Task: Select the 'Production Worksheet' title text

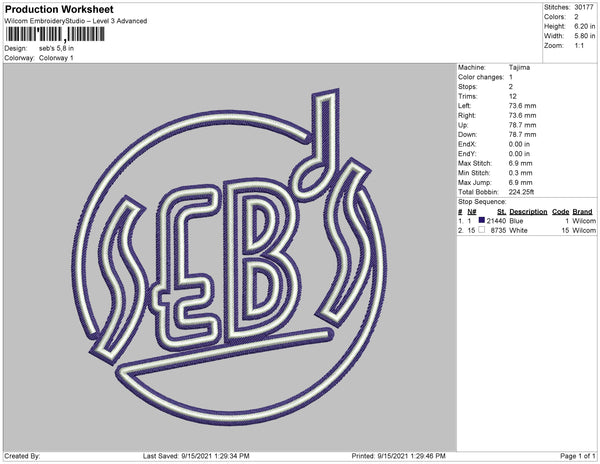Action: (59, 9)
